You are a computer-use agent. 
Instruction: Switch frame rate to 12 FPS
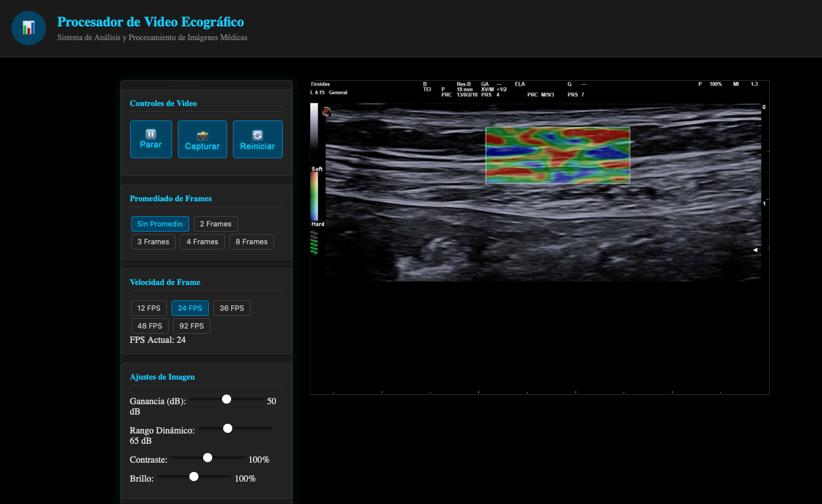point(149,308)
